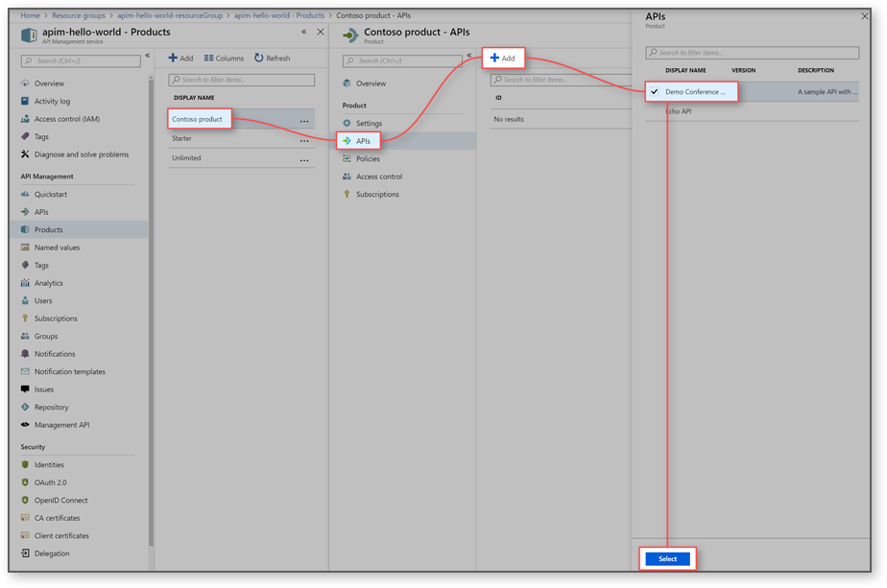
Task: Click the DESCRIPTION column header
Action: tap(816, 71)
